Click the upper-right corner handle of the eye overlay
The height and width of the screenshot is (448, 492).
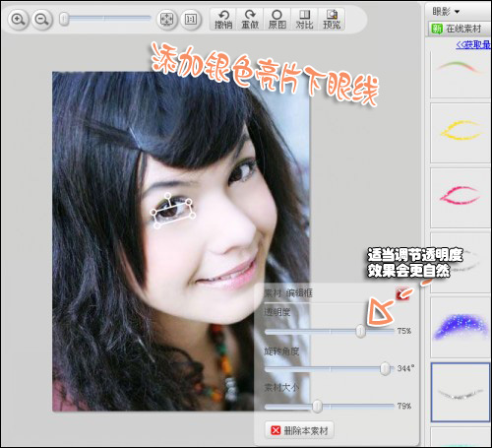tap(189, 201)
